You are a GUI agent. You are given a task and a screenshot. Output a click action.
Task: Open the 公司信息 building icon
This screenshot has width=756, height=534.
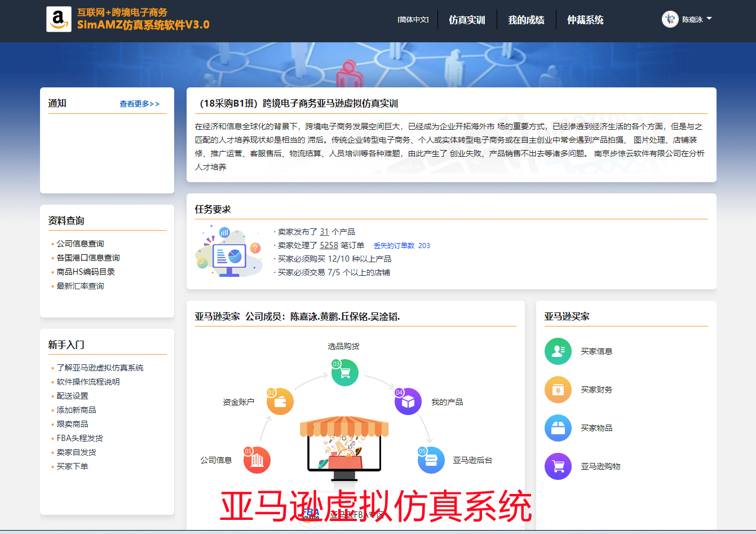257,460
